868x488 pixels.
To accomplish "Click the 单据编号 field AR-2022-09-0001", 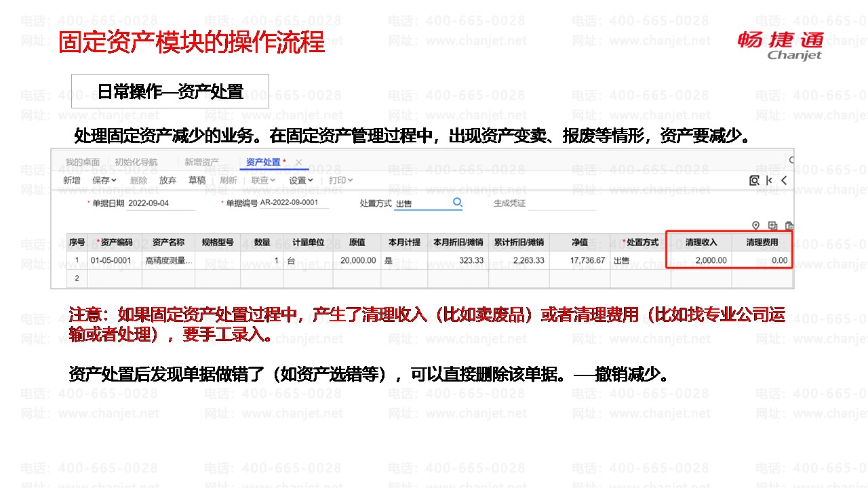I will click(294, 203).
